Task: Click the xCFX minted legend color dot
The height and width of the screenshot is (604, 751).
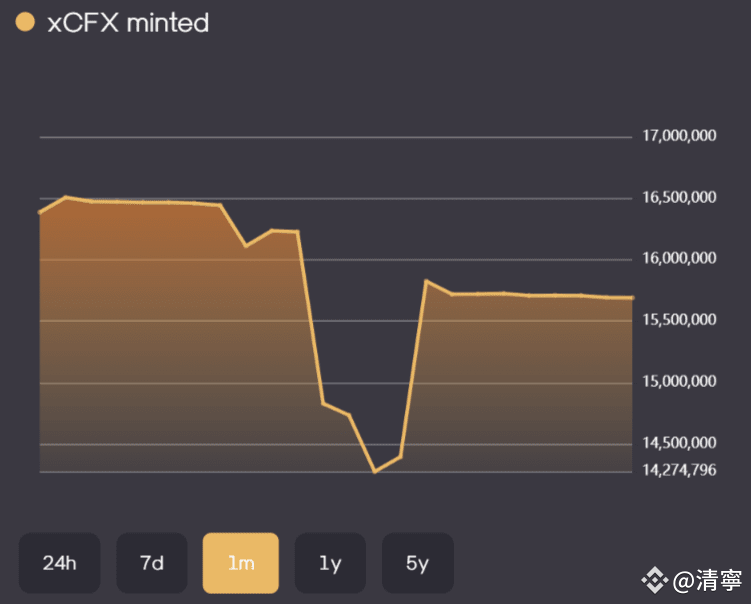Action: (27, 22)
